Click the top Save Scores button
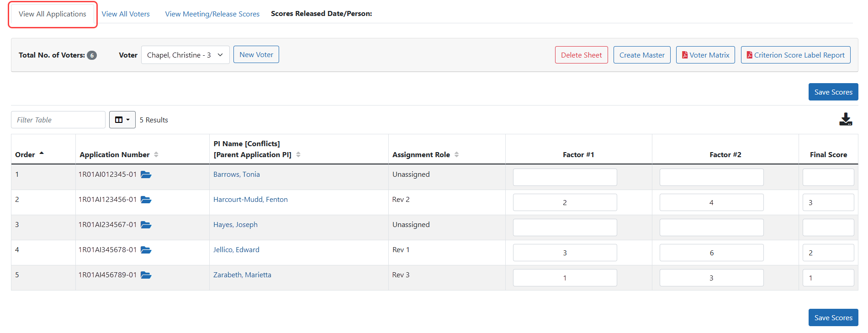 (833, 92)
